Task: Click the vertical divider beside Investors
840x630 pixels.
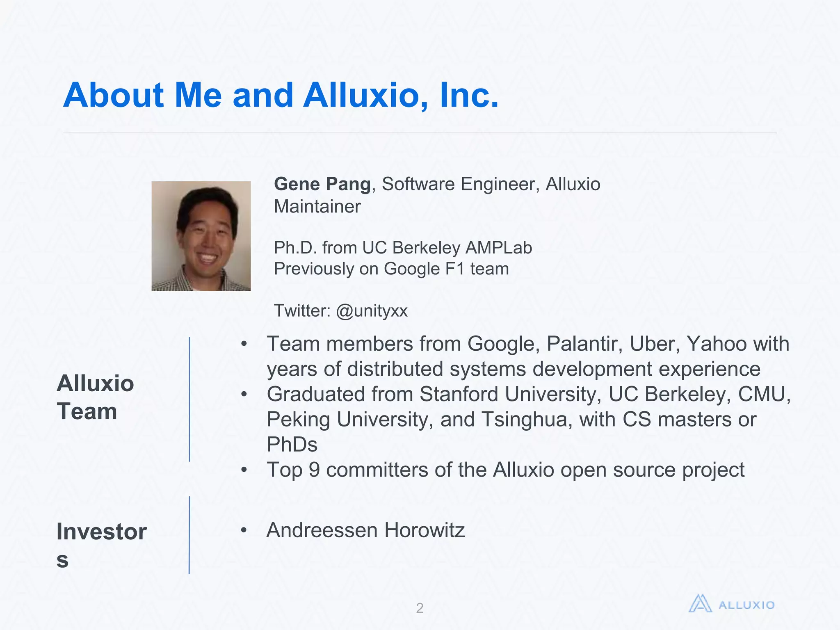Action: (189, 535)
